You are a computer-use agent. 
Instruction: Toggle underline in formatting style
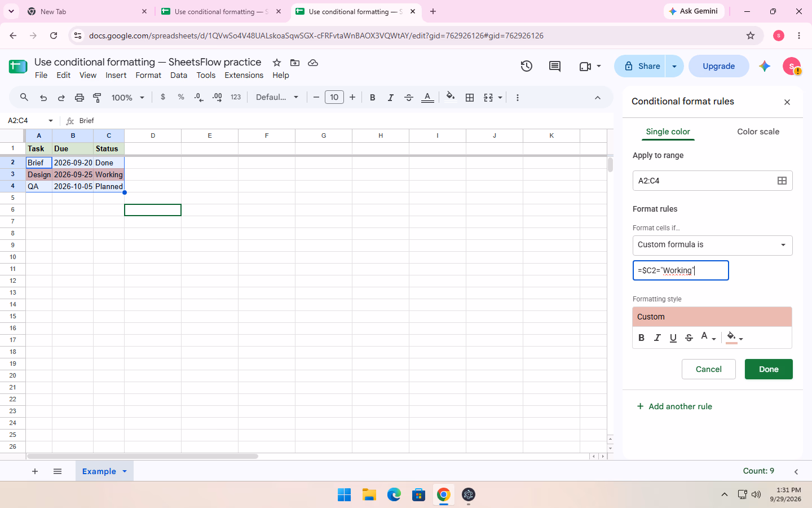point(673,338)
